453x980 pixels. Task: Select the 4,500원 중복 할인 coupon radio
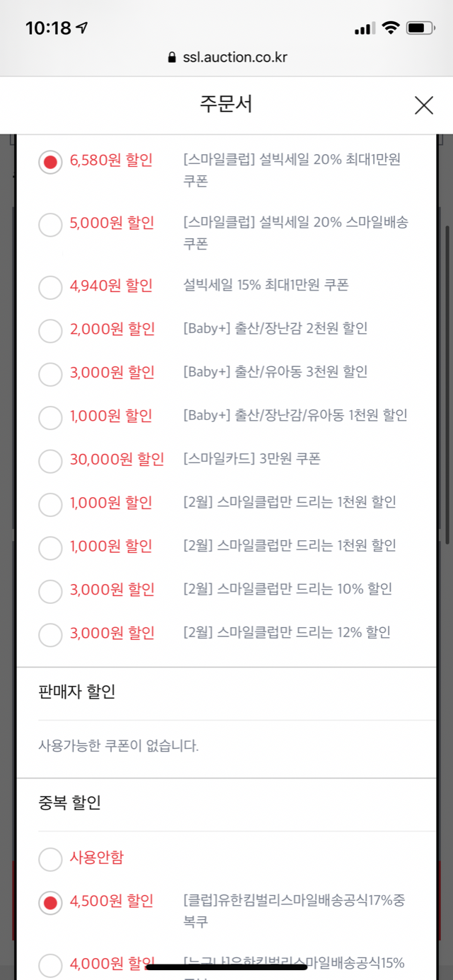tap(50, 903)
